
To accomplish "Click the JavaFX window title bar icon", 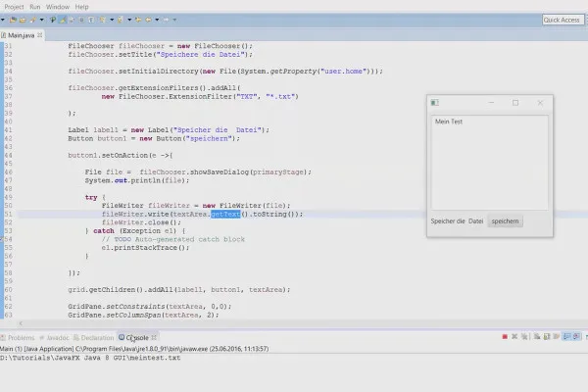I will tap(434, 103).
